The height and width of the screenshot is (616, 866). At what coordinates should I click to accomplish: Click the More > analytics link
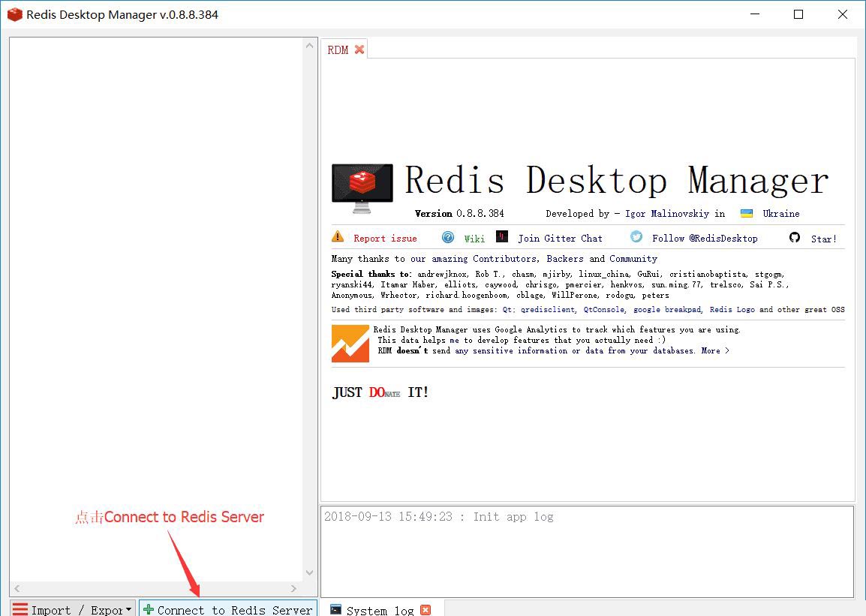pos(715,351)
